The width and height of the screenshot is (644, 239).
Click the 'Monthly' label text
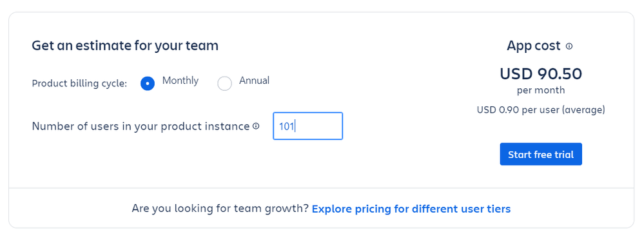click(181, 81)
